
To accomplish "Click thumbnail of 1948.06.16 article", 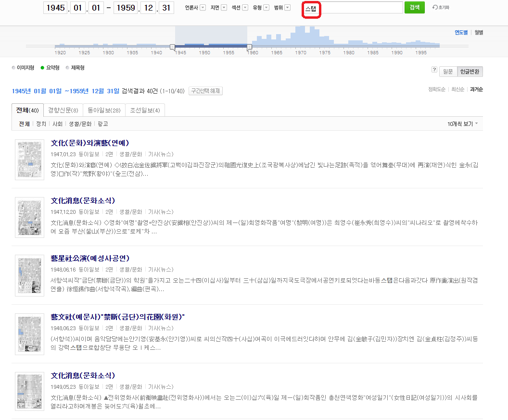I will pyautogui.click(x=29, y=275).
